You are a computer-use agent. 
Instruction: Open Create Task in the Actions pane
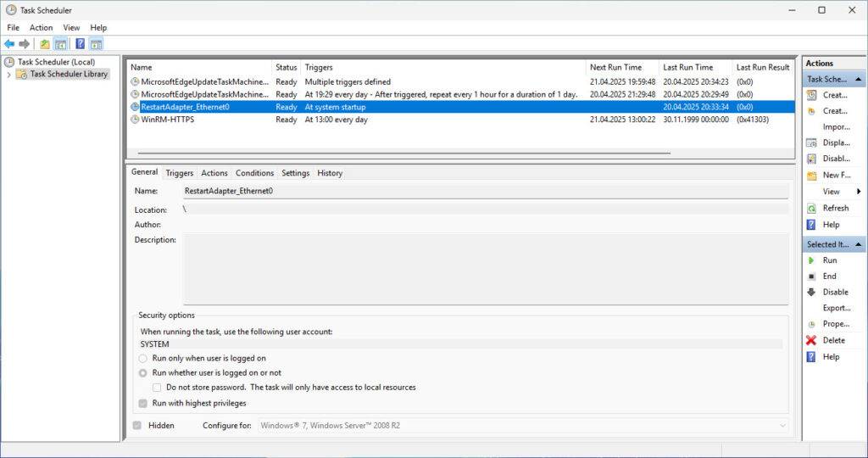point(835,111)
